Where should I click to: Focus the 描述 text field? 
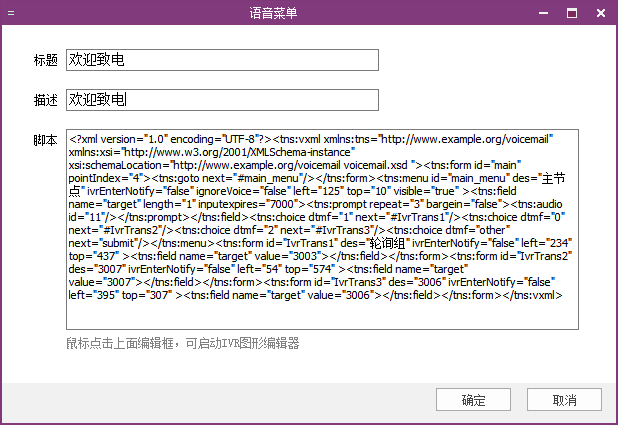pos(222,100)
